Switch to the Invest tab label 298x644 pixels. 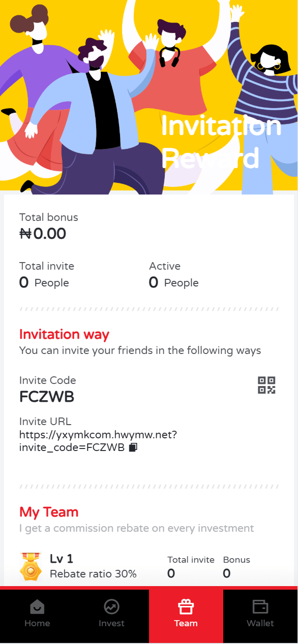pyautogui.click(x=111, y=623)
